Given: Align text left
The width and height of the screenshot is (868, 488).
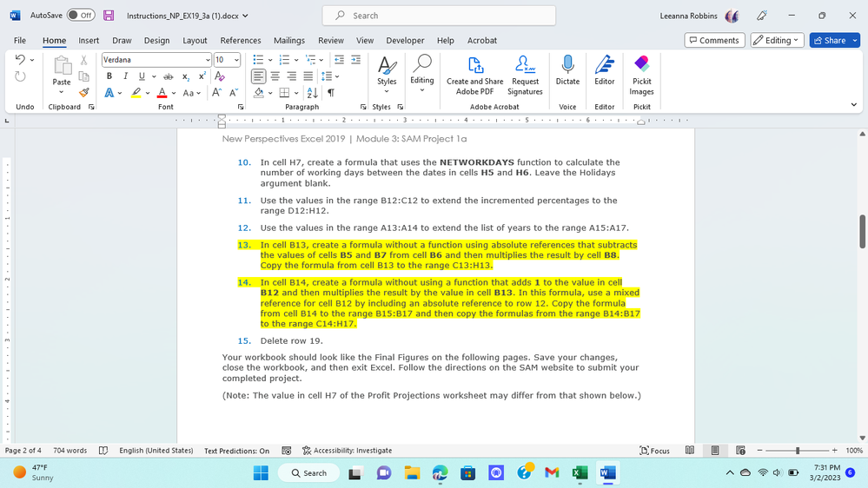Looking at the screenshot, I should 259,76.
